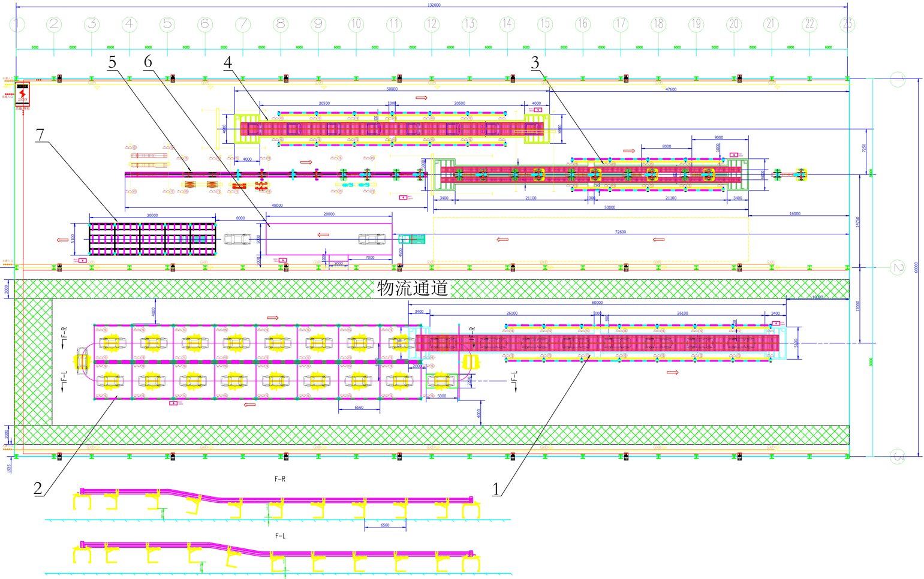Image resolution: width=924 pixels, height=579 pixels.
Task: Click callout label number 3
Action: (x=535, y=62)
